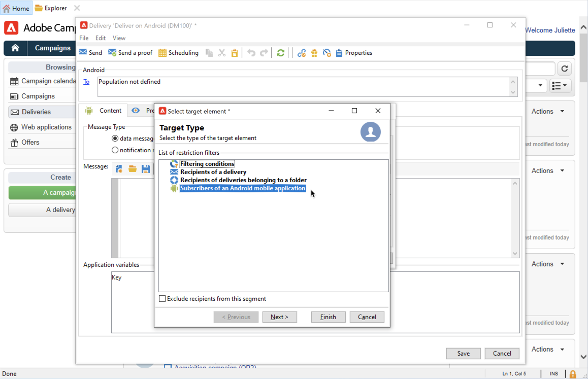Click the green Refresh icon
The width and height of the screenshot is (588, 379).
(280, 53)
